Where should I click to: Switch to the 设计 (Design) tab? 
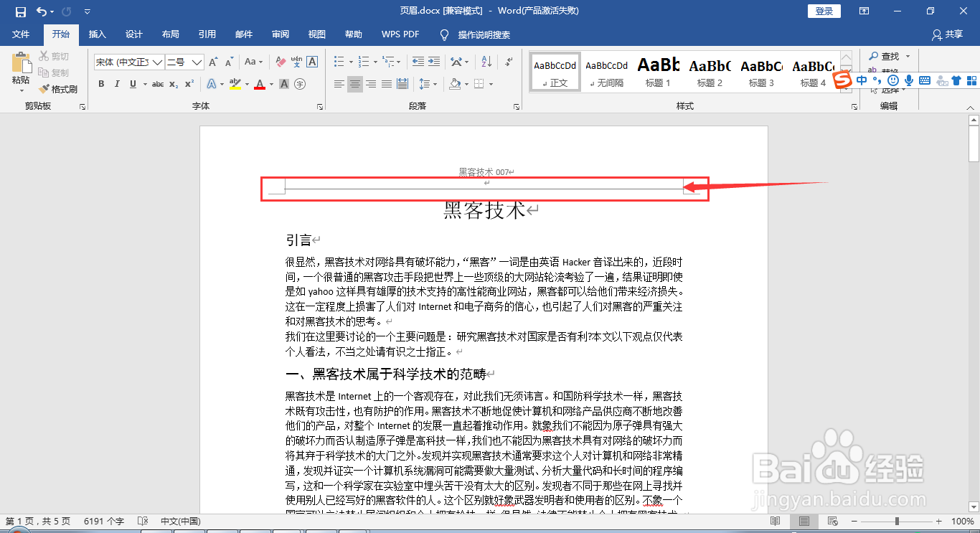click(x=134, y=34)
